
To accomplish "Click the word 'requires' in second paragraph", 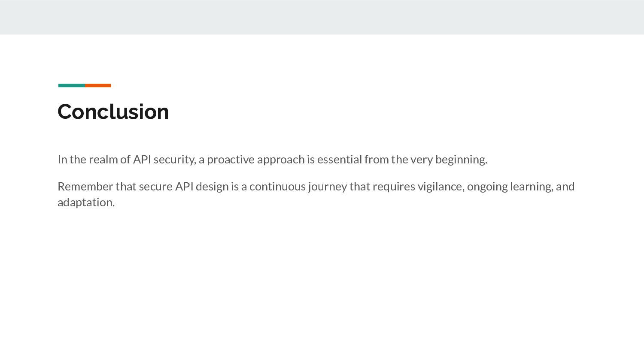I will pos(394,187).
